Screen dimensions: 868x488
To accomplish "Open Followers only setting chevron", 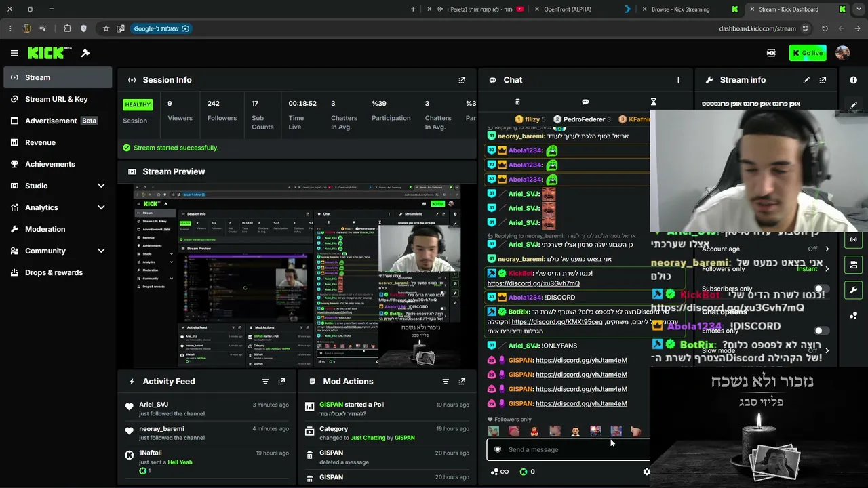I will click(x=827, y=269).
